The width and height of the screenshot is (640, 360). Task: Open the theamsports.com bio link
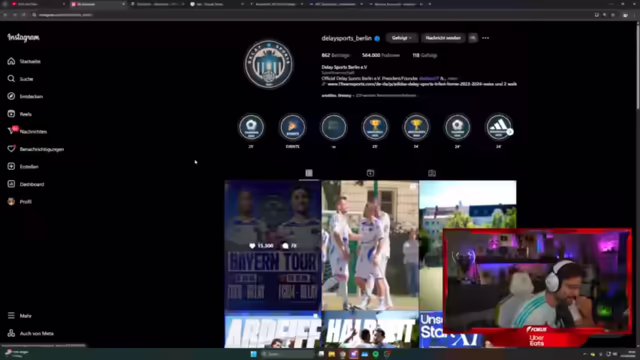[x=422, y=84]
